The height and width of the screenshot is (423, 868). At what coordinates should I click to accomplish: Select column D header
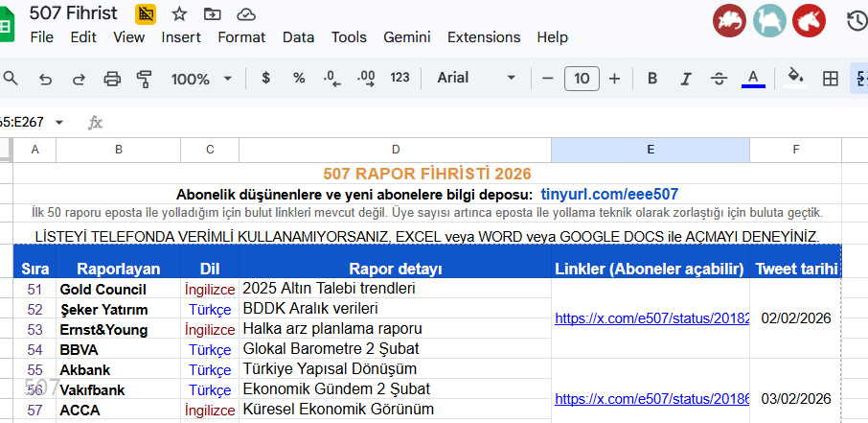(396, 150)
